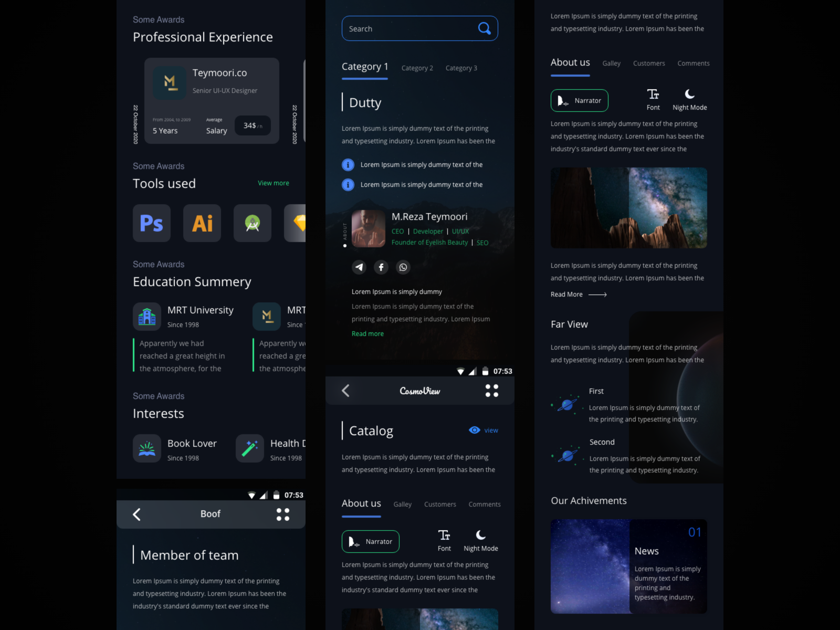Click the Book Lover interest icon
The height and width of the screenshot is (630, 840).
[x=147, y=448]
